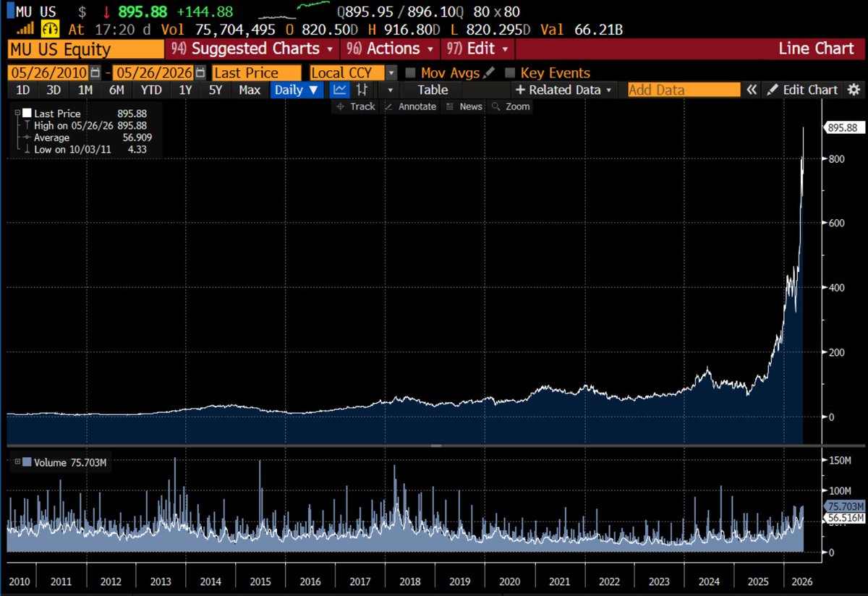This screenshot has height=596, width=868.
Task: Click the Volume series color swatch
Action: point(27,463)
